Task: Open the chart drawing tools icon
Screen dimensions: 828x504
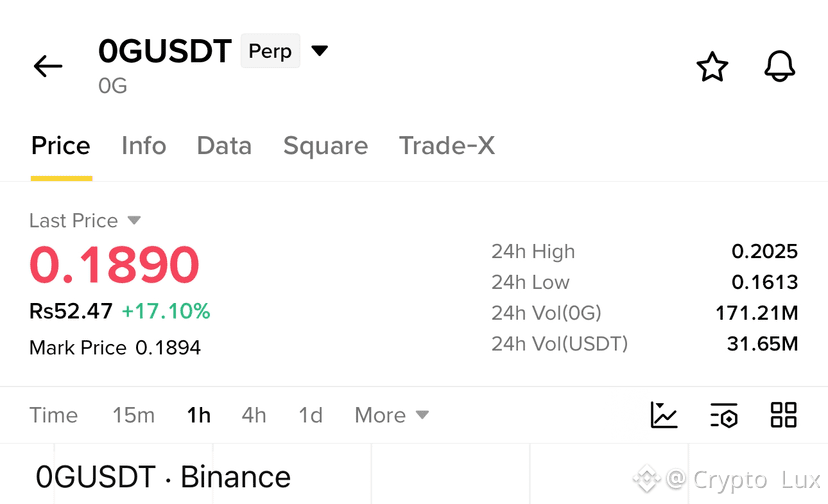Action: [x=664, y=415]
